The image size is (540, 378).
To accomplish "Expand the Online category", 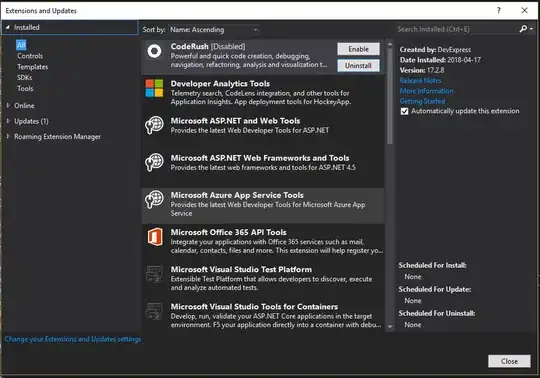I will [x=8, y=105].
